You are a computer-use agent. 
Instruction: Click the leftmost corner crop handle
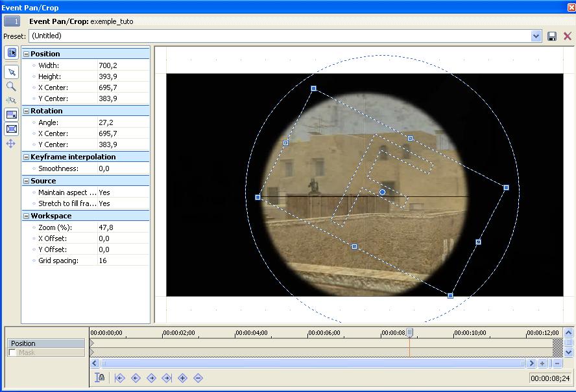tap(258, 197)
